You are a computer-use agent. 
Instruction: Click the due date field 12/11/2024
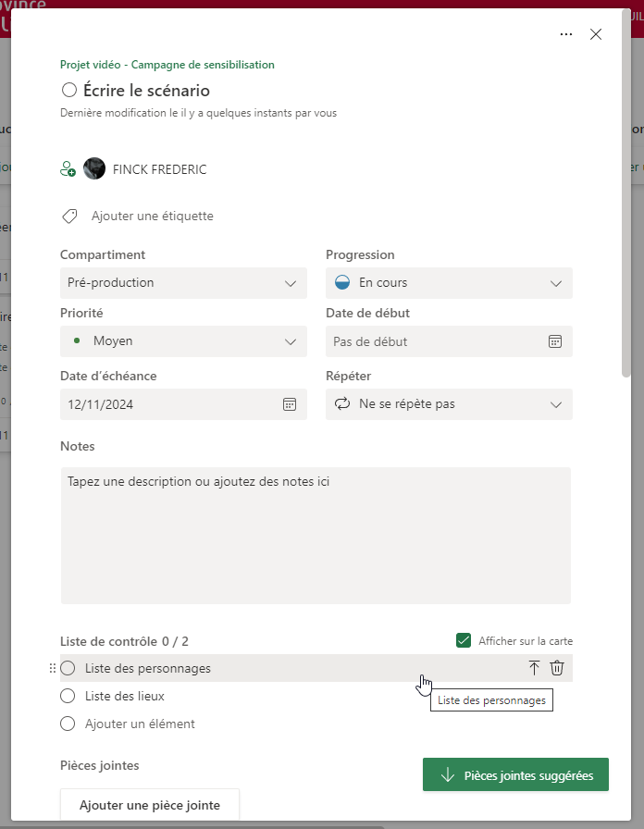tap(183, 404)
